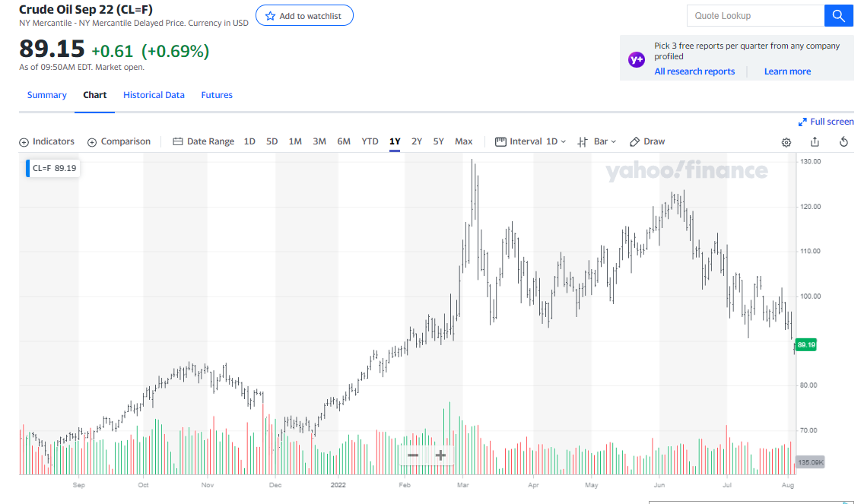Open All research reports link
The height and width of the screenshot is (504, 864).
[x=694, y=71]
